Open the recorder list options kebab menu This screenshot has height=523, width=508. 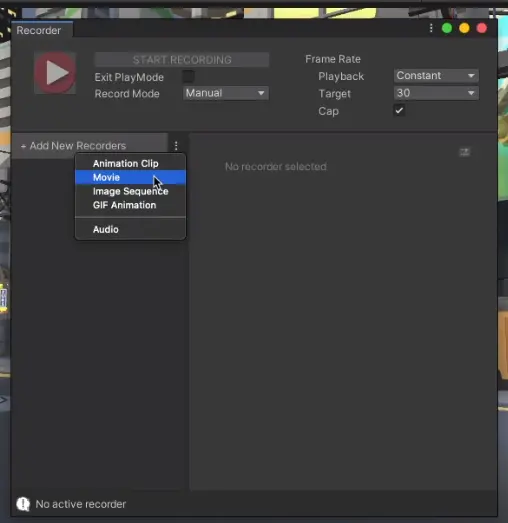(x=176, y=145)
